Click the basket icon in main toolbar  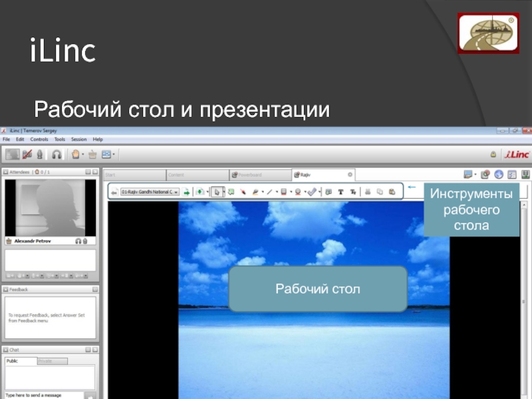pyautogui.click(x=92, y=155)
